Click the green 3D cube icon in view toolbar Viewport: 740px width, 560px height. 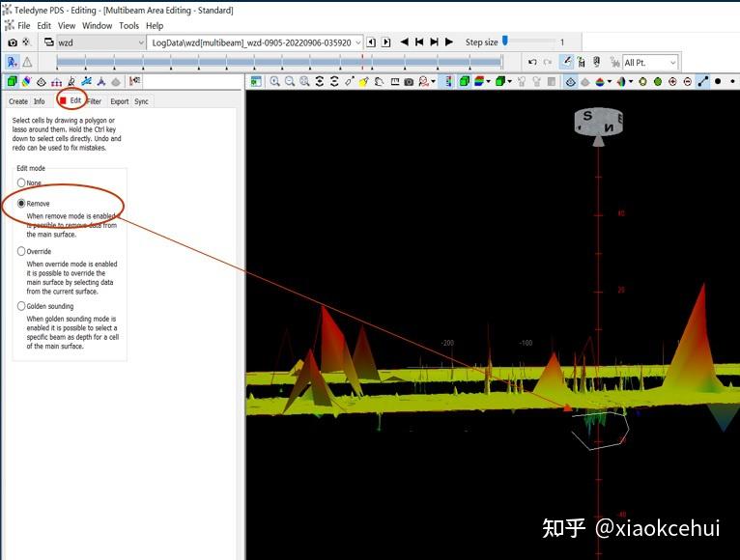click(465, 82)
